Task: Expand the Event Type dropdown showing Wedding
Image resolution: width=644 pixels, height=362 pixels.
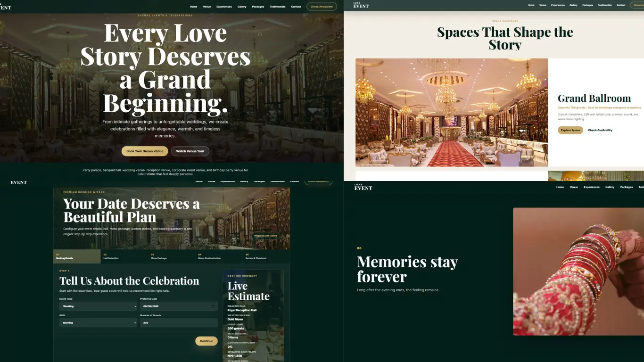Action: [98, 306]
